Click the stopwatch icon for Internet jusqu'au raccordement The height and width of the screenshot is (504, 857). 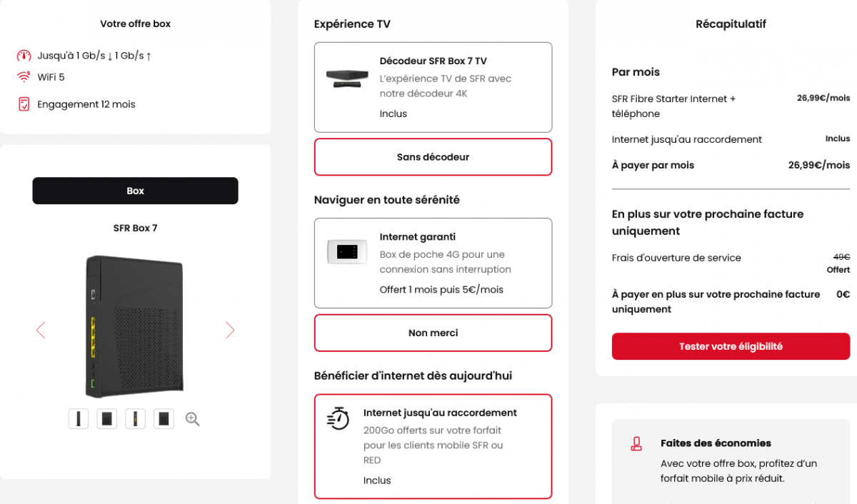pos(338,418)
